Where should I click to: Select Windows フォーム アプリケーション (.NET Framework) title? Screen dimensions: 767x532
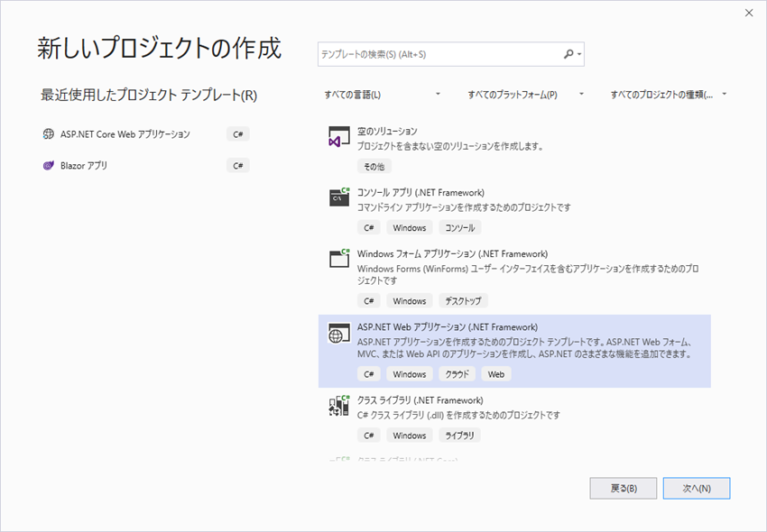coord(452,253)
